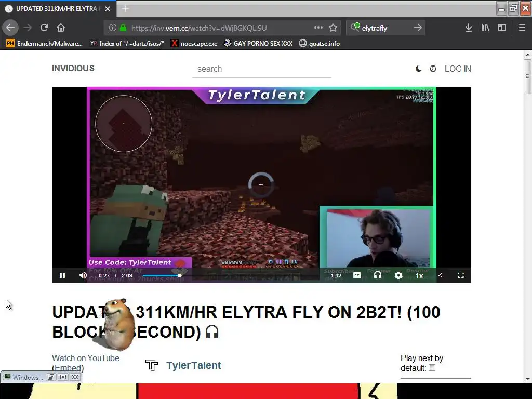The width and height of the screenshot is (532, 399).
Task: Open the Index of /~dartz/isos/ bookmark
Action: point(127,44)
